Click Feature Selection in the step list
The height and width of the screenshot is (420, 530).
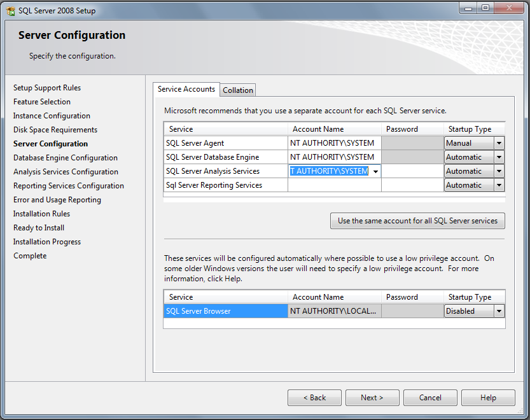(42, 102)
